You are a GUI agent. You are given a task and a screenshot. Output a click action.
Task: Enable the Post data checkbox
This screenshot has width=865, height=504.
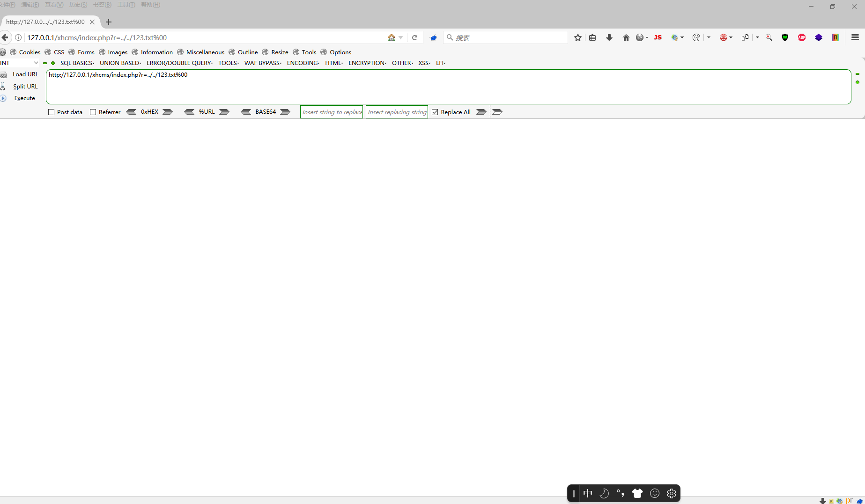[x=52, y=112]
